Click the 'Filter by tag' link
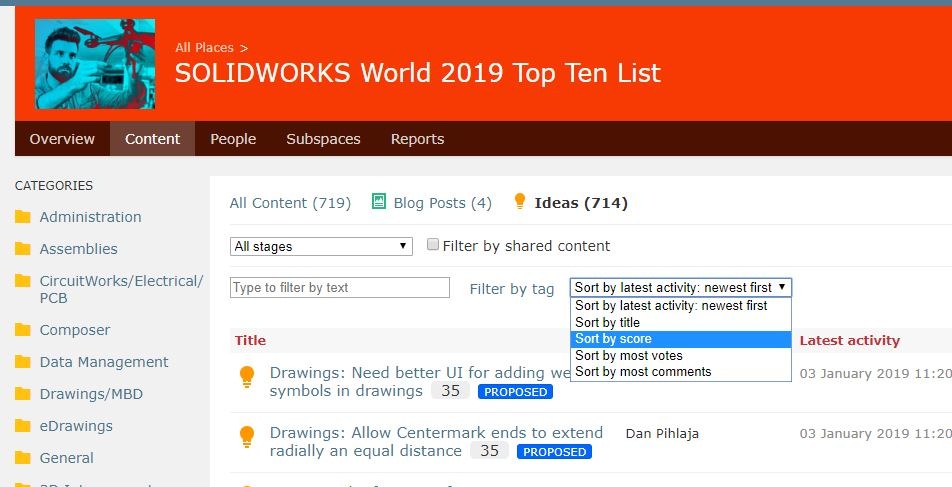This screenshot has height=487, width=952. [512, 289]
